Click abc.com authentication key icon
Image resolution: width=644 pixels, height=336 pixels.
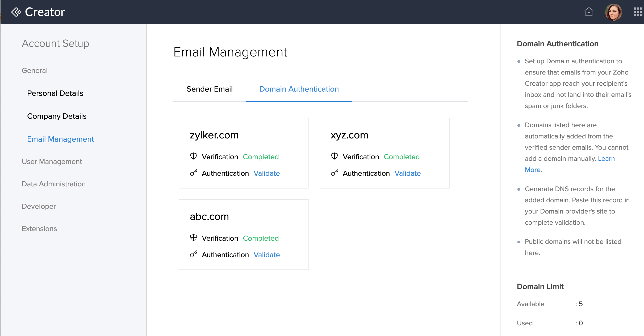click(x=194, y=254)
